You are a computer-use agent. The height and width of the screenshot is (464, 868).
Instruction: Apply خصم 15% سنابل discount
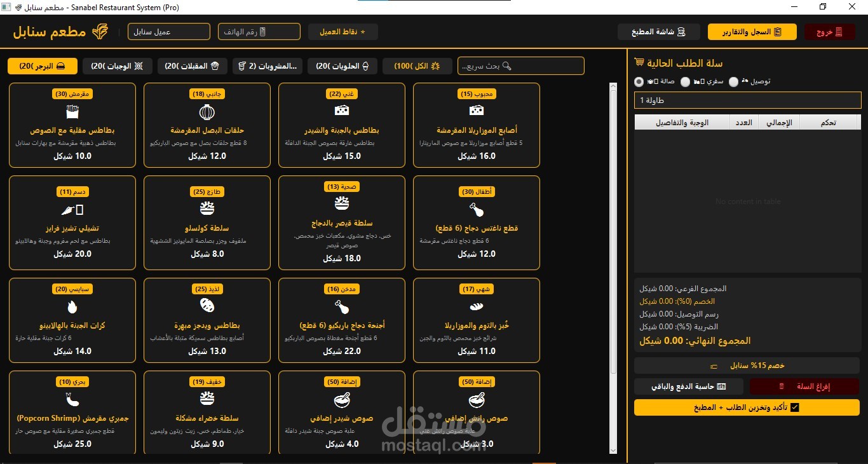747,366
